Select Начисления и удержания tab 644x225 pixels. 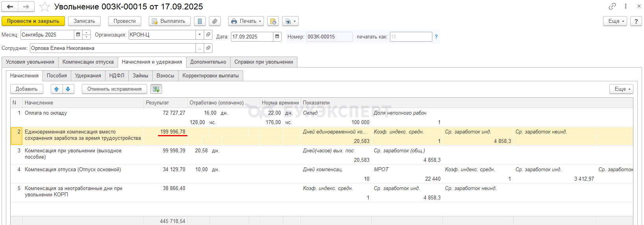152,62
